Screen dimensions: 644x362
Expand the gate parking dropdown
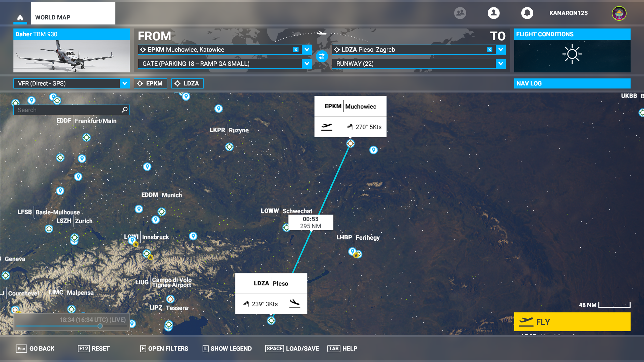307,64
